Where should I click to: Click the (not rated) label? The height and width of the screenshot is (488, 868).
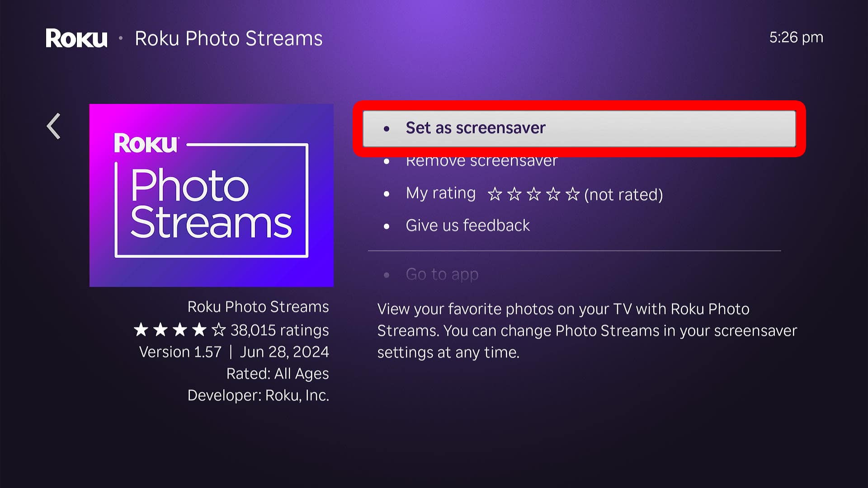[623, 195]
